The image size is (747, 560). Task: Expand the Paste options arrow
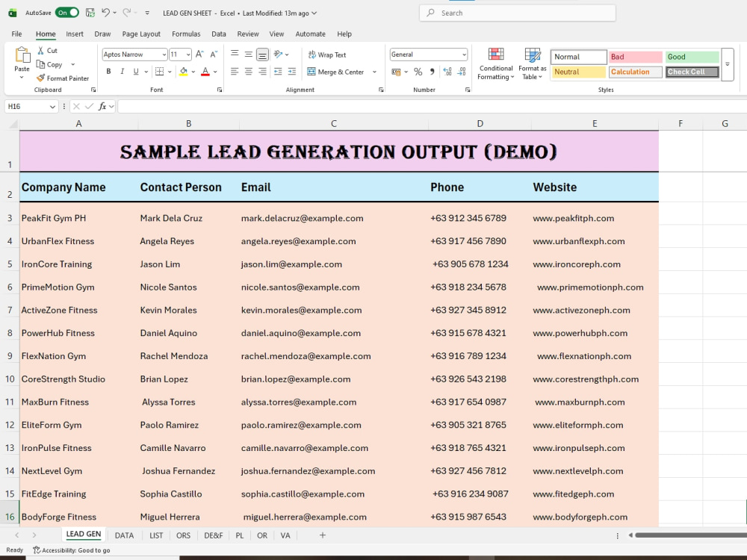[22, 77]
